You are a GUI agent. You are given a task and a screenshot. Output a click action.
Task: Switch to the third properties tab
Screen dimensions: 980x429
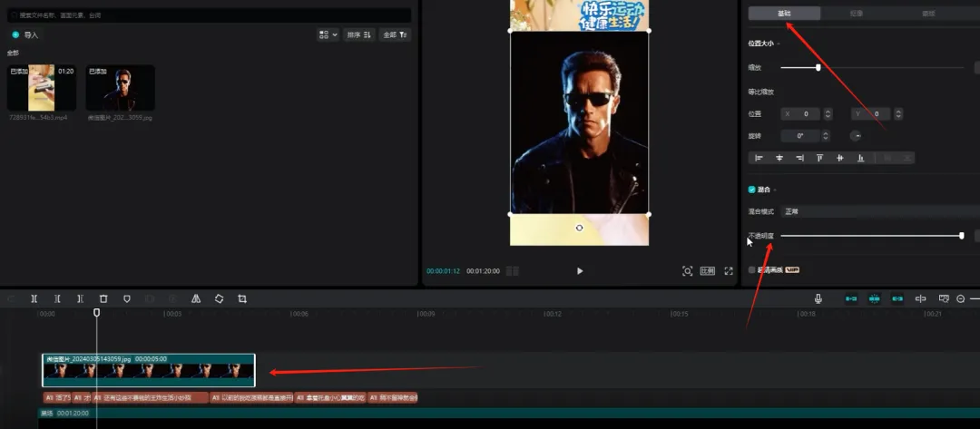tap(928, 13)
